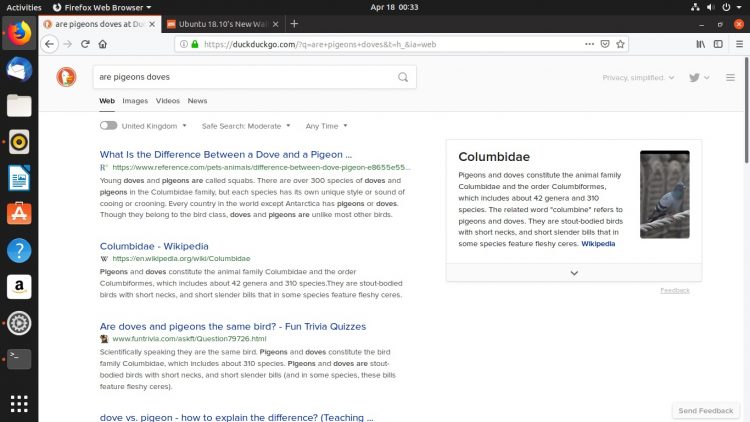Open the DuckDuckGo Twitter dropdown
The width and height of the screenshot is (750, 422).
pos(699,78)
